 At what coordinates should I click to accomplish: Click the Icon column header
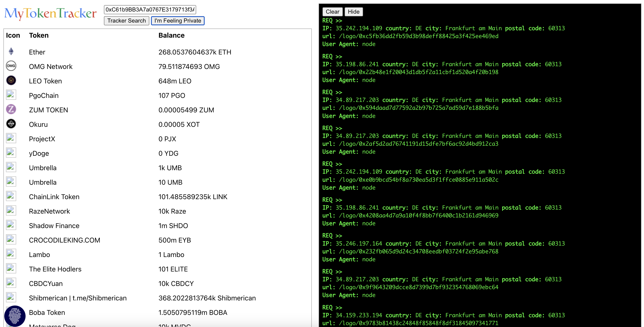coord(13,36)
